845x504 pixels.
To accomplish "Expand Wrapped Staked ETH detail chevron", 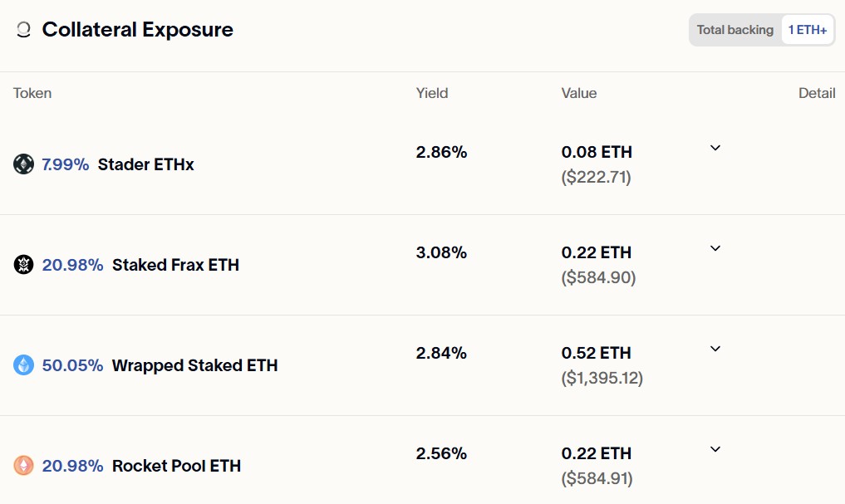I will tap(715, 349).
